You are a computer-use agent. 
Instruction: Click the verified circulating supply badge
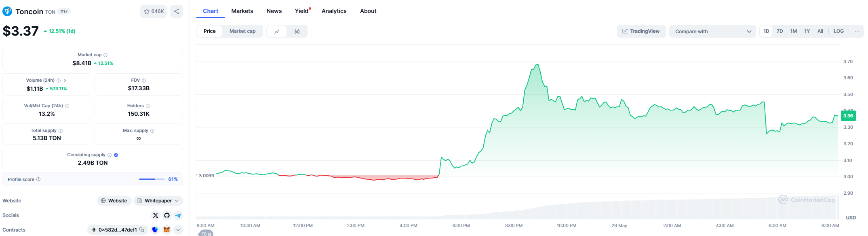[116, 155]
